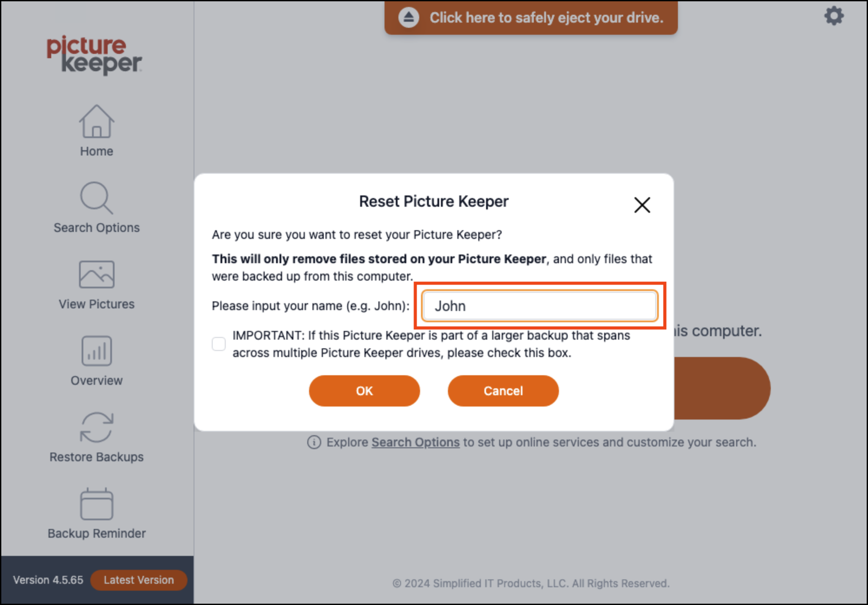Select the Restore Backups menu label

tap(96, 457)
